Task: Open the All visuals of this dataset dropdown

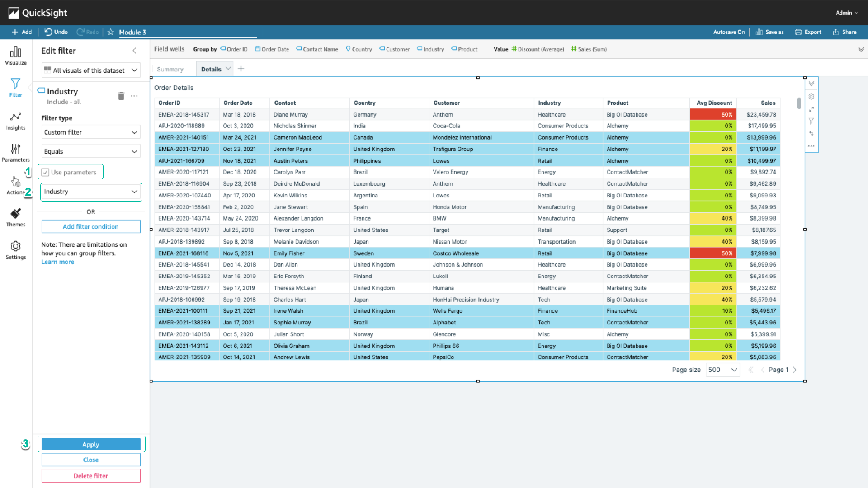Action: click(91, 70)
